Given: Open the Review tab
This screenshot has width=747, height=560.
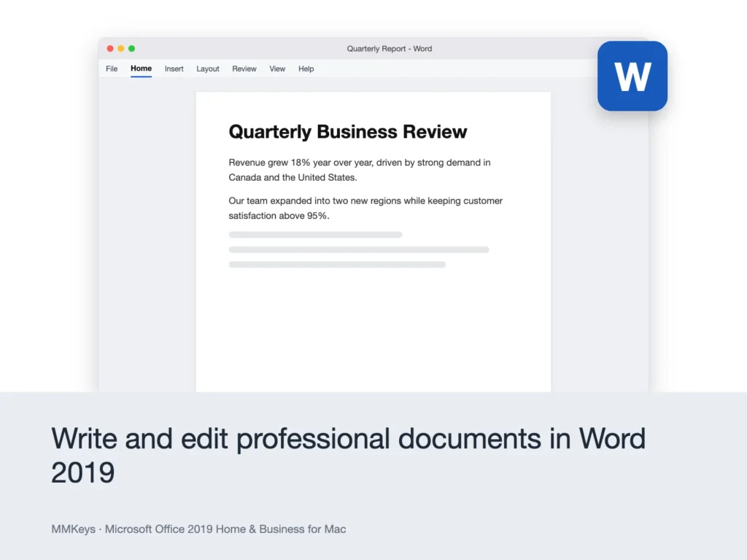Looking at the screenshot, I should (x=244, y=69).
